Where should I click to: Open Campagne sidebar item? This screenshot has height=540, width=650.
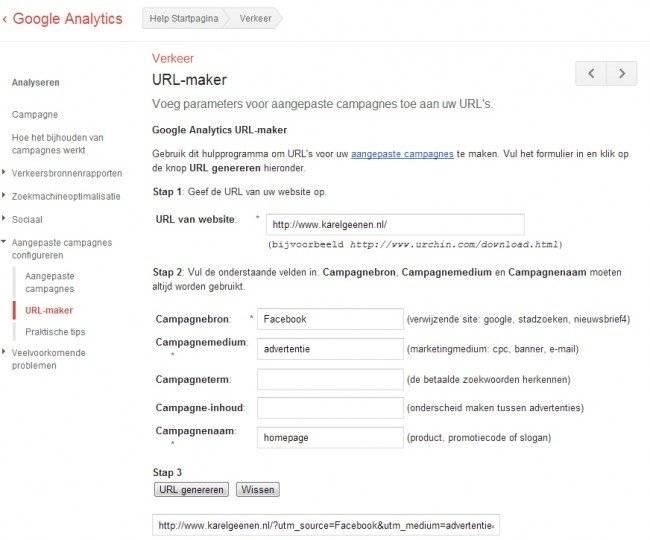click(35, 114)
